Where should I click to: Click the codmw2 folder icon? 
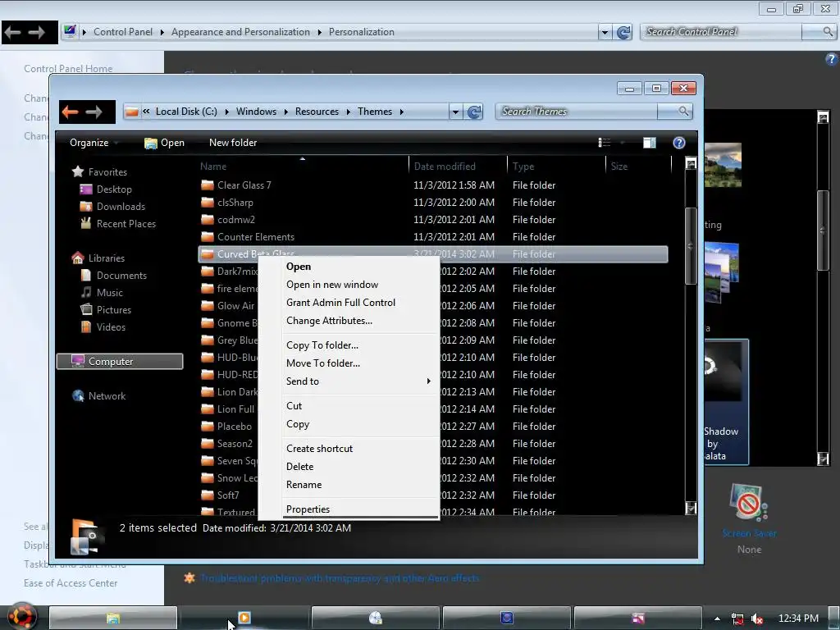pyautogui.click(x=208, y=220)
